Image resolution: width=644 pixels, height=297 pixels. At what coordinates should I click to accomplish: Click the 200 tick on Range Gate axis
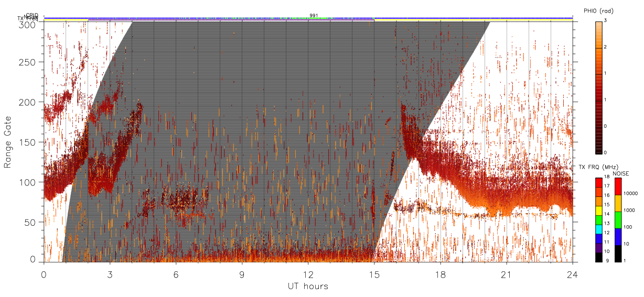pos(28,102)
